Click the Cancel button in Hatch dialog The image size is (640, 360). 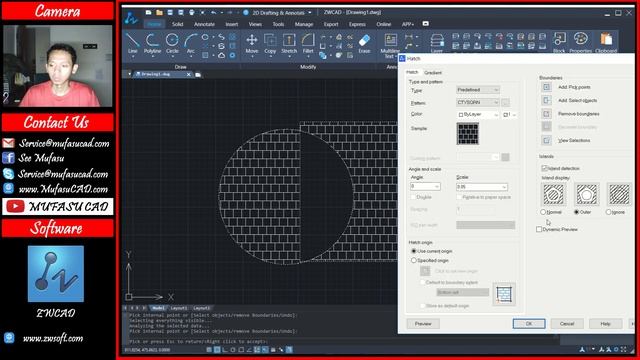pyautogui.click(x=567, y=324)
